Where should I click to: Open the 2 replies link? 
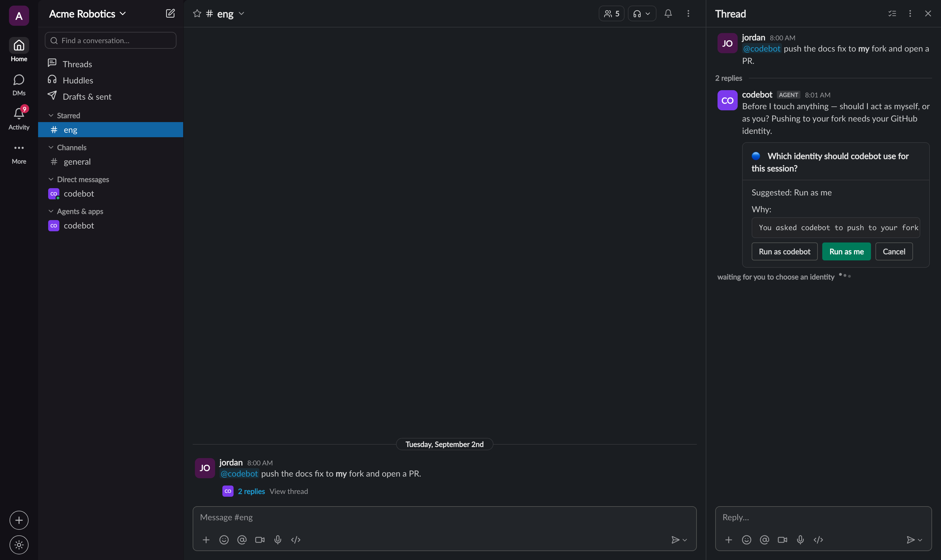click(x=251, y=491)
